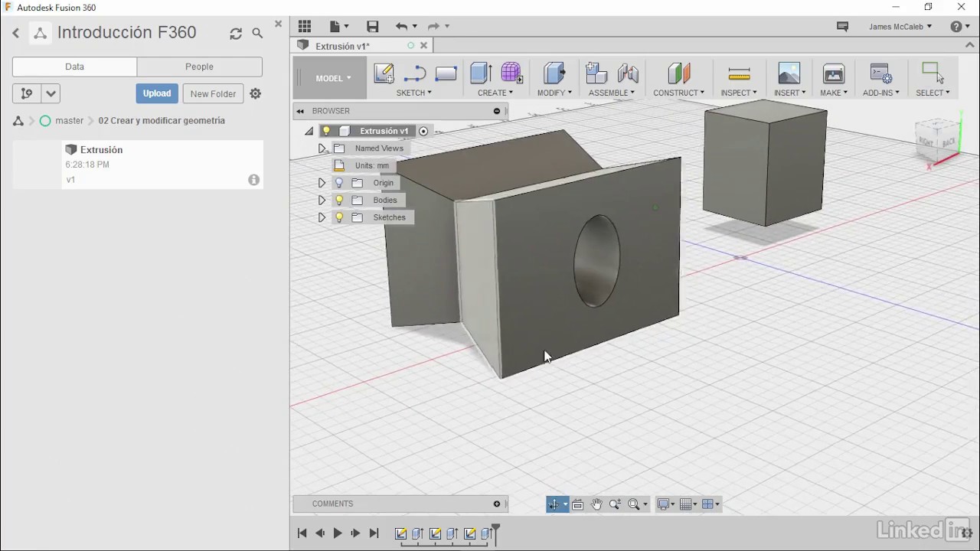
Task: Save the document with the floppy icon
Action: click(373, 27)
